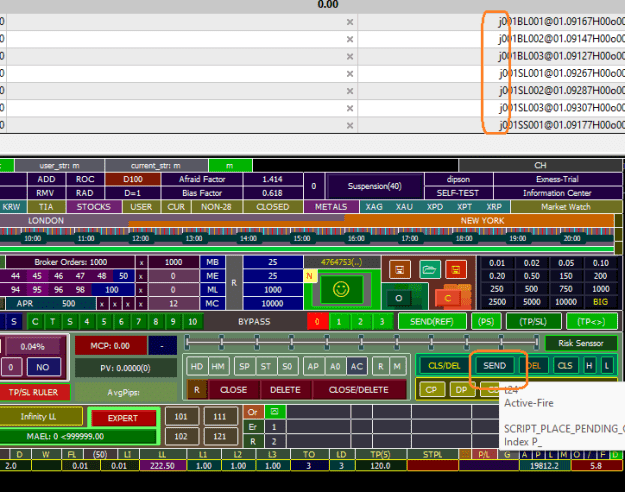This screenshot has height=492, width=625.
Task: Toggle the HD button
Action: coord(197,366)
